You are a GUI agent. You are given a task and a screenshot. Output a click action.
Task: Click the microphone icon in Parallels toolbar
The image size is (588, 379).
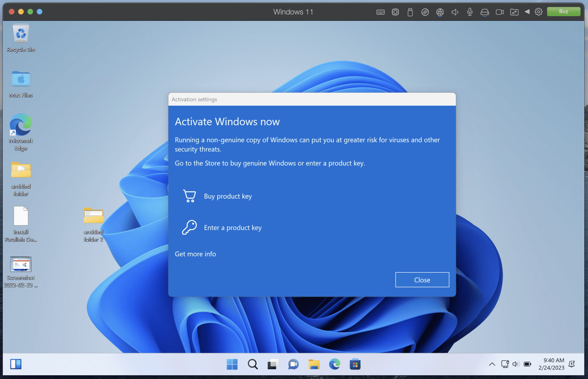[470, 12]
